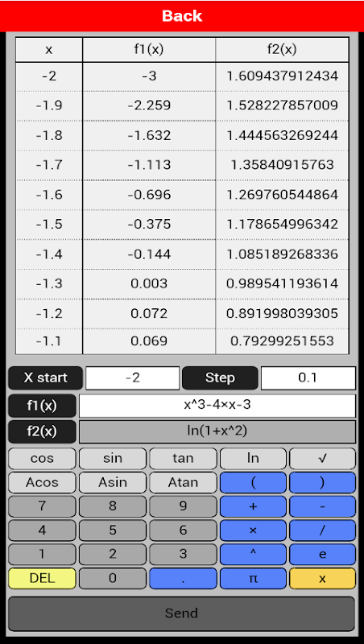Insert the Atan function
This screenshot has height=644, width=364.
pos(183,482)
